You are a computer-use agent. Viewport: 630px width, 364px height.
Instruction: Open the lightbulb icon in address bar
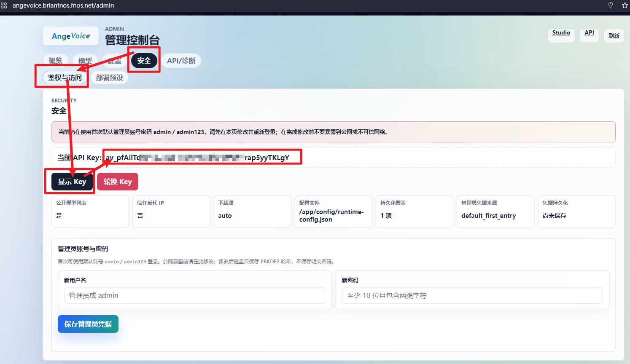click(610, 5)
